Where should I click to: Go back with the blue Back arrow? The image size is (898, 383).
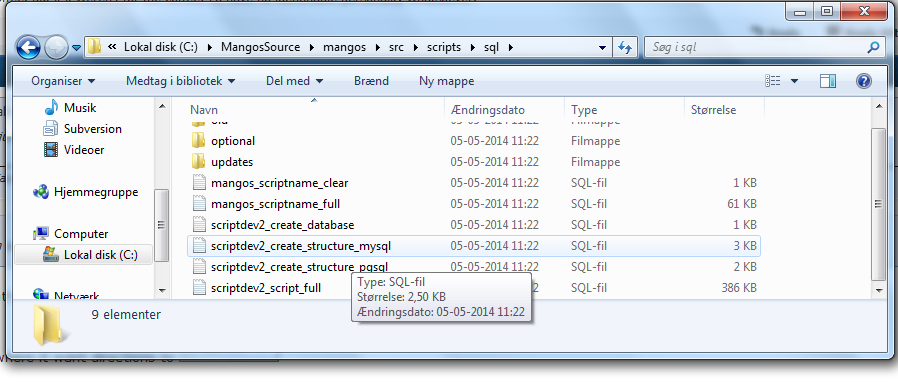coord(29,48)
